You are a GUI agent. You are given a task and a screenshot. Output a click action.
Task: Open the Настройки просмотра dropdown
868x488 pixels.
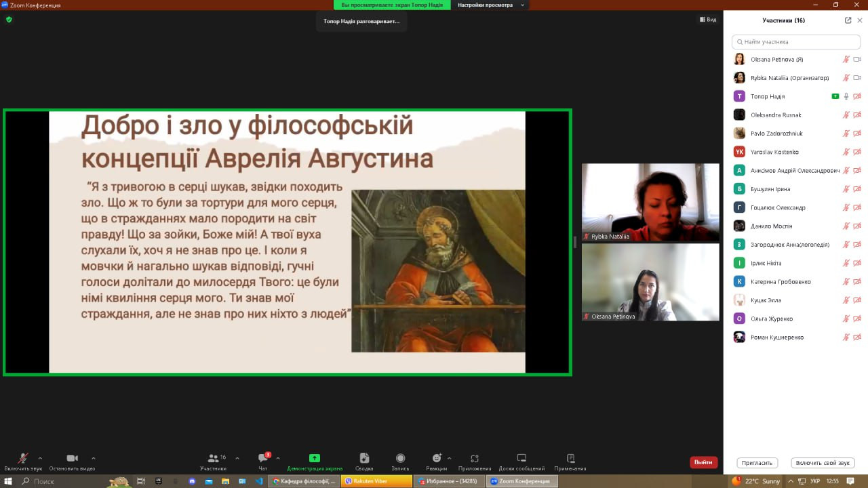pyautogui.click(x=490, y=5)
